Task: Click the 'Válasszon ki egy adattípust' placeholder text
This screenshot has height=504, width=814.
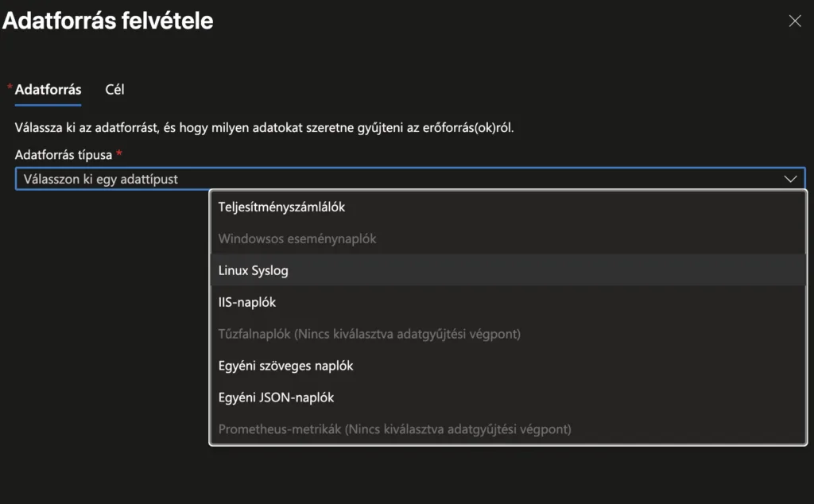Action: 101,179
